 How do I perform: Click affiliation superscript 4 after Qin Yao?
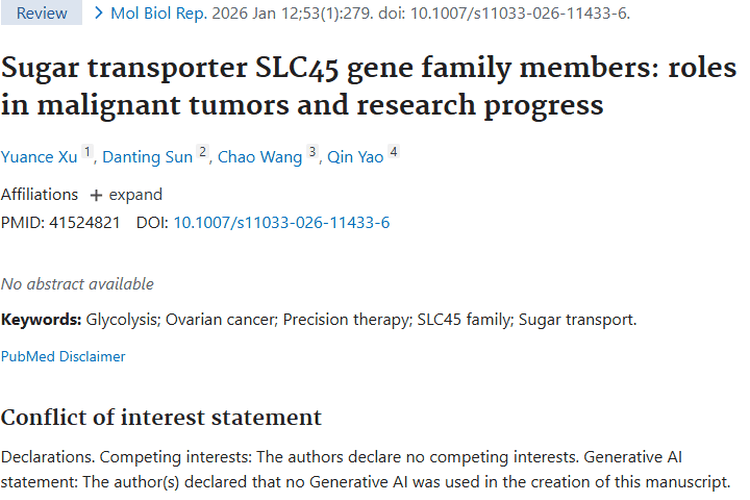(394, 153)
